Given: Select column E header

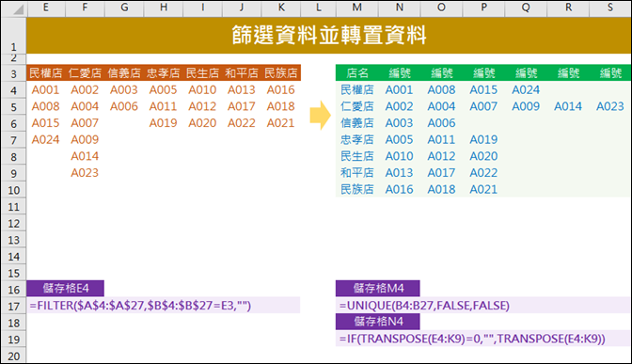Looking at the screenshot, I should click(x=45, y=8).
